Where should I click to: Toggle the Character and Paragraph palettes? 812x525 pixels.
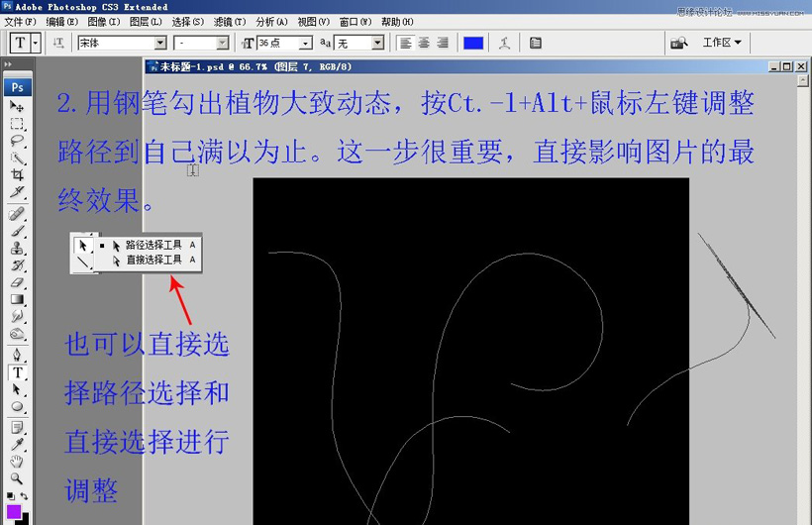(x=536, y=43)
